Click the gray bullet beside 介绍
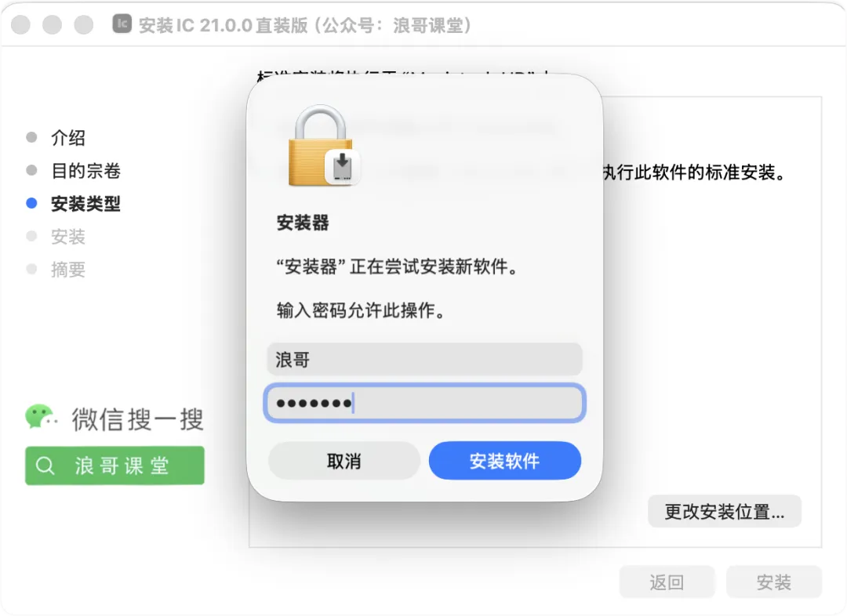This screenshot has width=847, height=616. [32, 137]
